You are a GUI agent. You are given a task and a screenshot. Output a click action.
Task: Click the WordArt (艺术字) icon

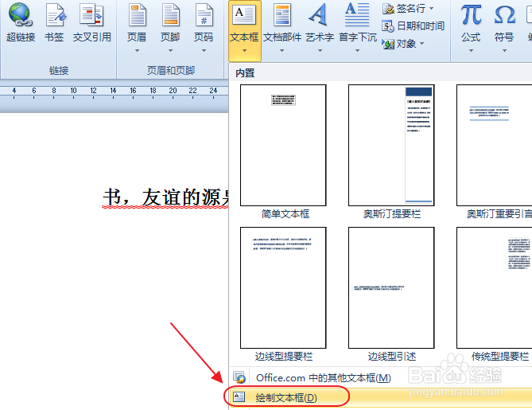[x=319, y=14]
